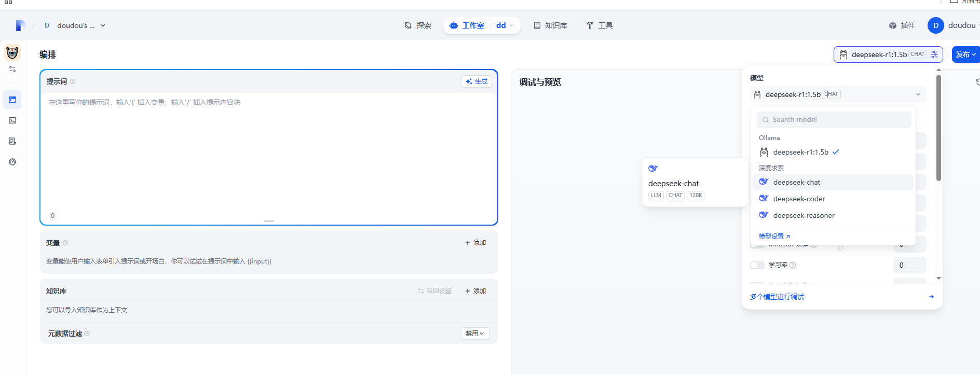
Task: Focus the Search model field
Action: point(834,120)
